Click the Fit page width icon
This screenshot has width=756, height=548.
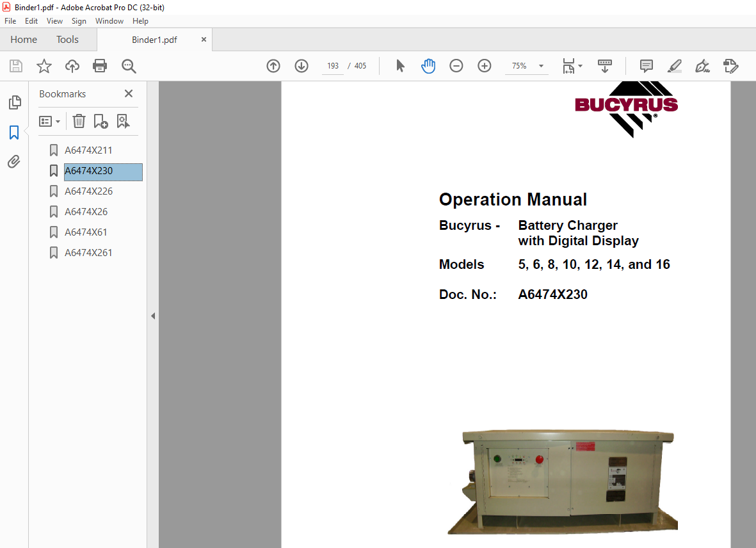pos(569,66)
